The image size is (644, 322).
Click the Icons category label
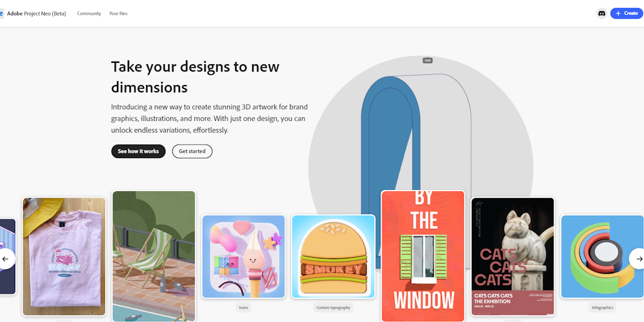(x=243, y=307)
